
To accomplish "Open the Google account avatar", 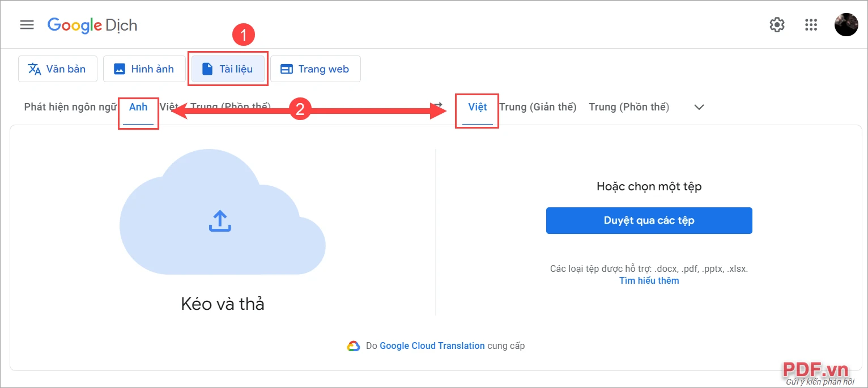I will click(846, 25).
